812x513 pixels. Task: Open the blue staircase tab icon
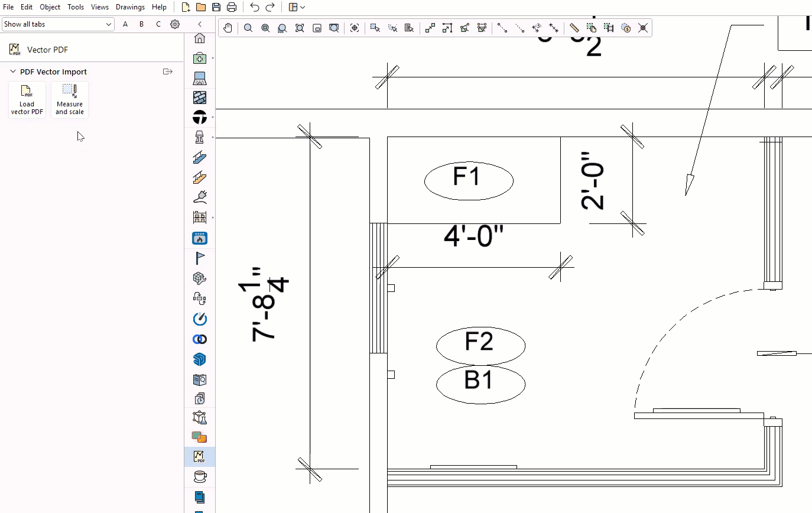click(200, 158)
